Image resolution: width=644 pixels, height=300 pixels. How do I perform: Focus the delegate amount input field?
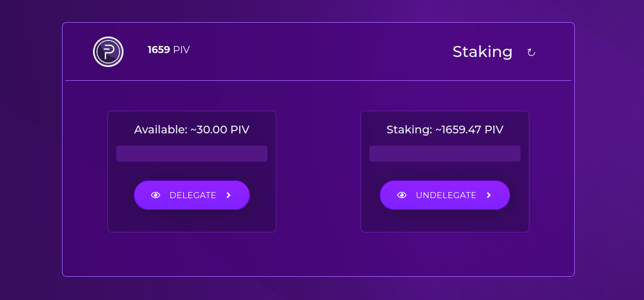coord(192,153)
